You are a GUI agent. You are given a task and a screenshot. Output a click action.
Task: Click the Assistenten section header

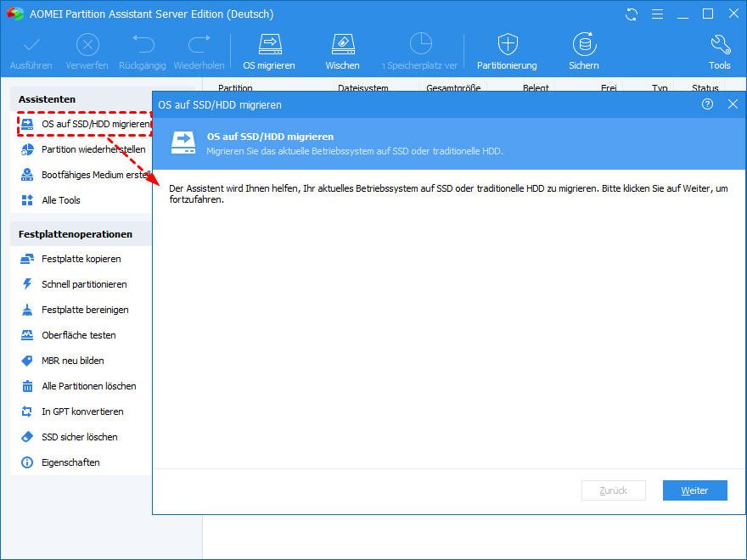coord(48,99)
